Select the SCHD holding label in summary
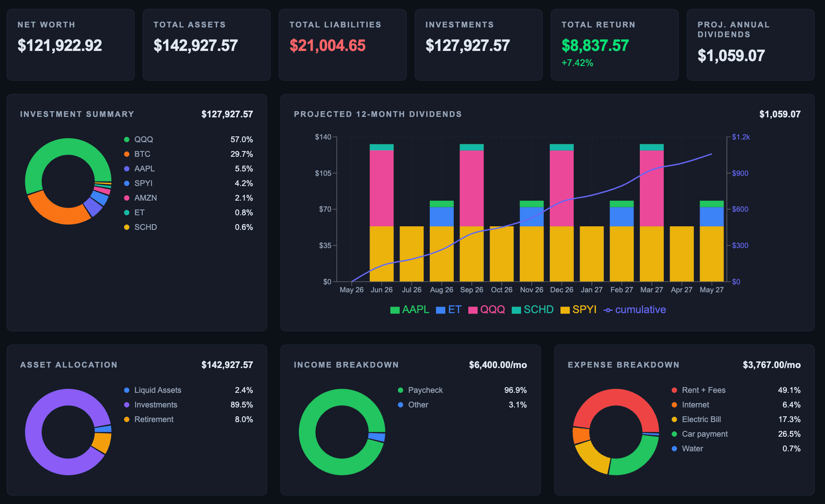The width and height of the screenshot is (825, 504). pos(145,227)
